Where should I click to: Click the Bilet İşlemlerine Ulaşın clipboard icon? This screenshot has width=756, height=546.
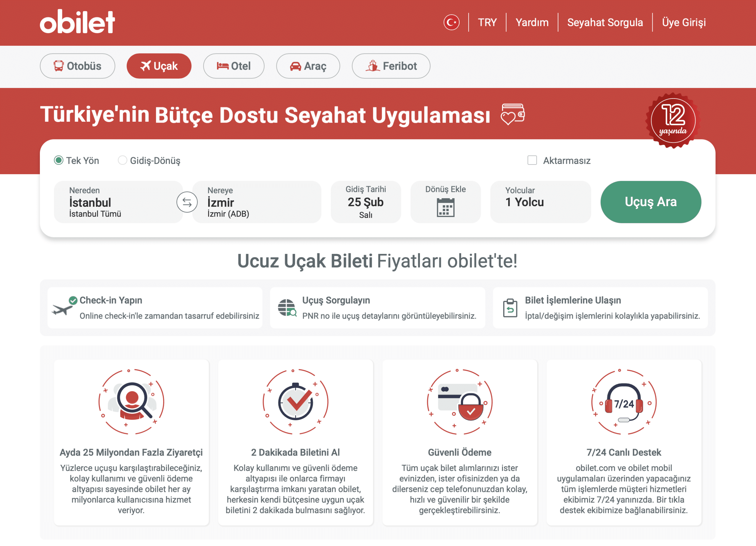click(510, 308)
